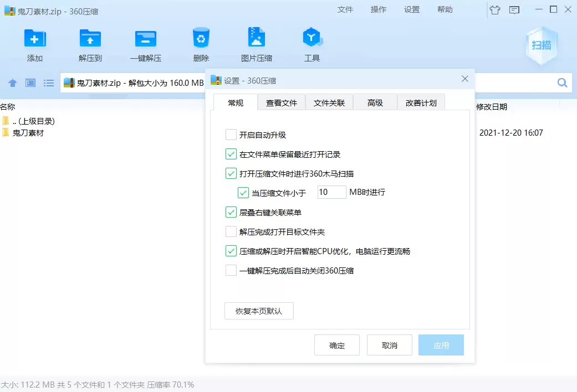
Task: Click the 恢复本页默认 button
Action: click(x=259, y=311)
